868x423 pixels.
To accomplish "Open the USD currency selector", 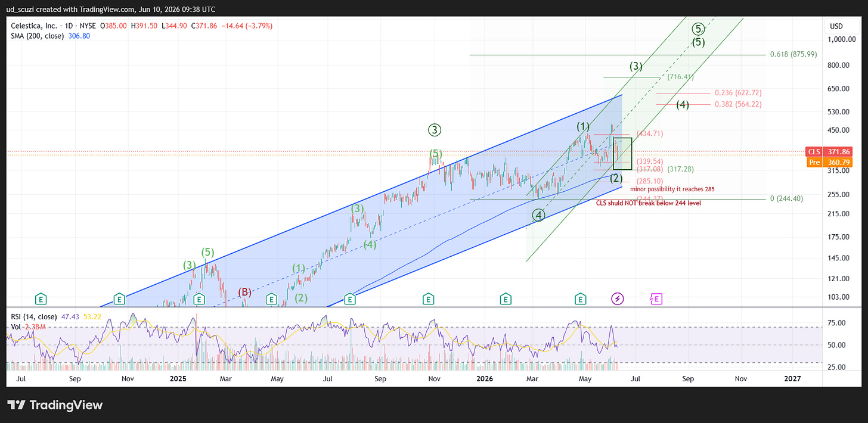I will pos(835,26).
